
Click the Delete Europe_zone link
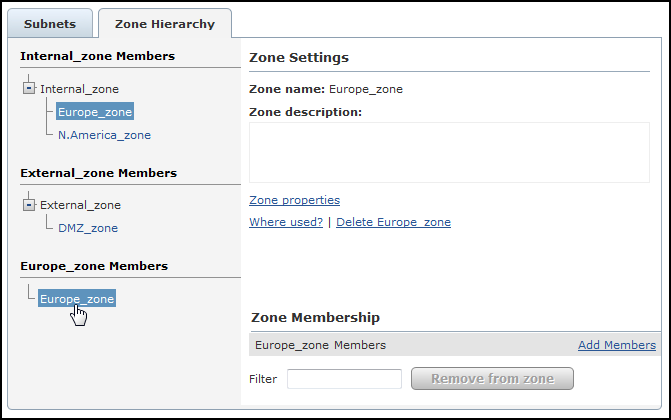pos(393,222)
